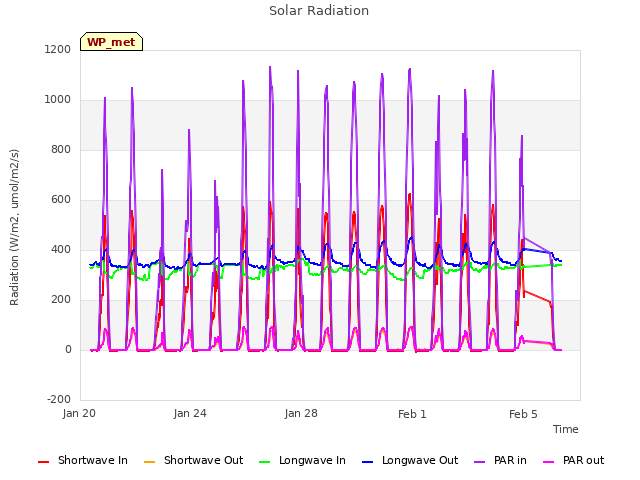Screen dimensions: 640x480
Task: Click the WP_met annotation label
Action: (x=111, y=42)
